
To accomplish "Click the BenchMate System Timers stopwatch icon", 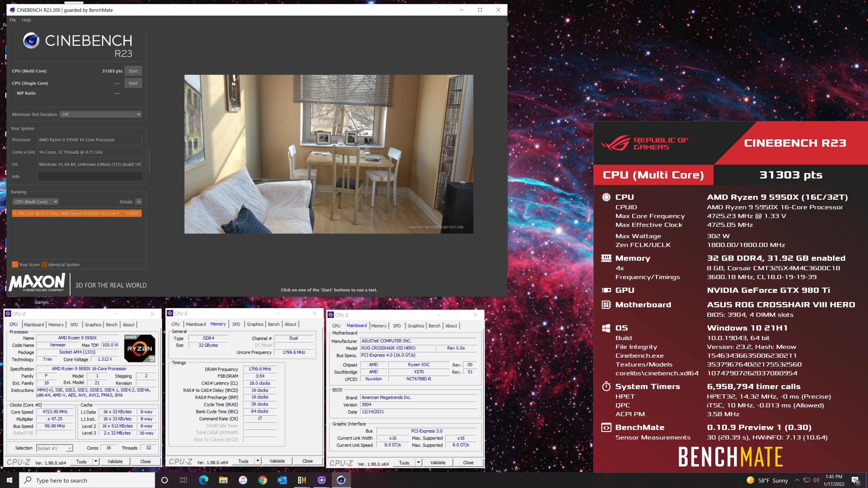I will tap(606, 386).
